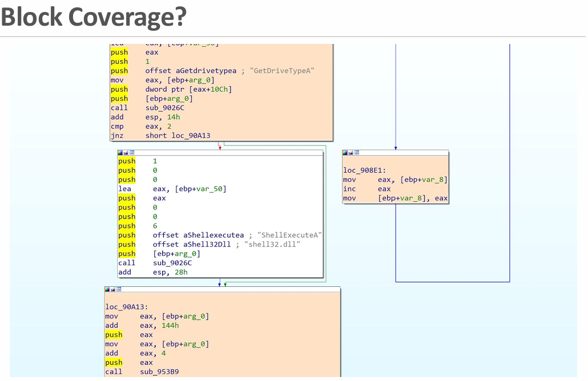The height and width of the screenshot is (381, 588).
Task: Click the pencil edit icon on the ShellExecuteA node
Action: [x=126, y=153]
